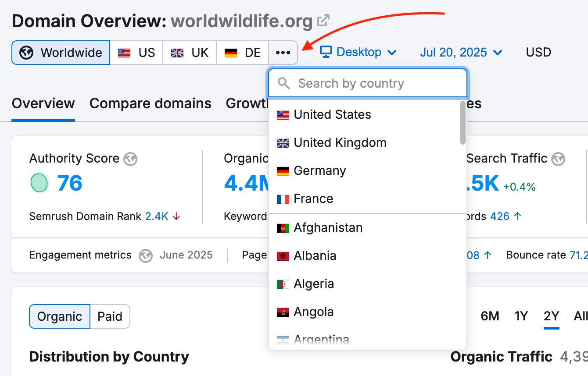The height and width of the screenshot is (376, 588).
Task: Choose Afghanistan from country list
Action: 367,228
